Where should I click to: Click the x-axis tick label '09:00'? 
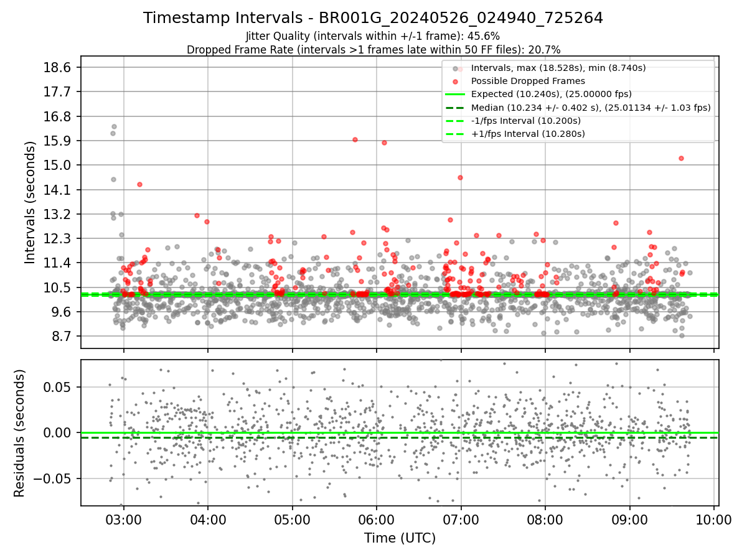[x=629, y=518]
